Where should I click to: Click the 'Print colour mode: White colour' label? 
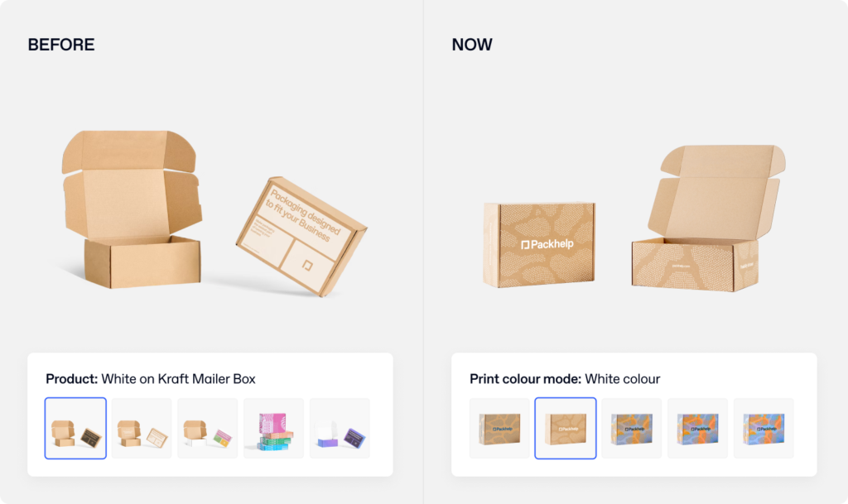tap(565, 379)
